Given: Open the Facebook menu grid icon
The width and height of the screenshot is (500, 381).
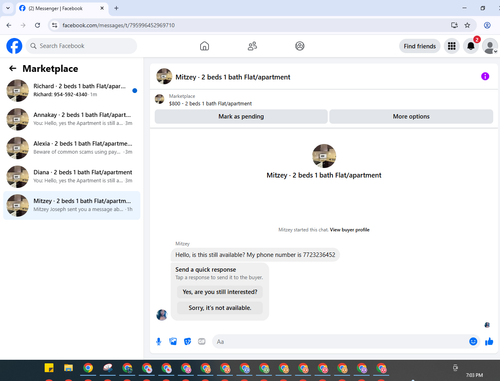Looking at the screenshot, I should point(451,46).
